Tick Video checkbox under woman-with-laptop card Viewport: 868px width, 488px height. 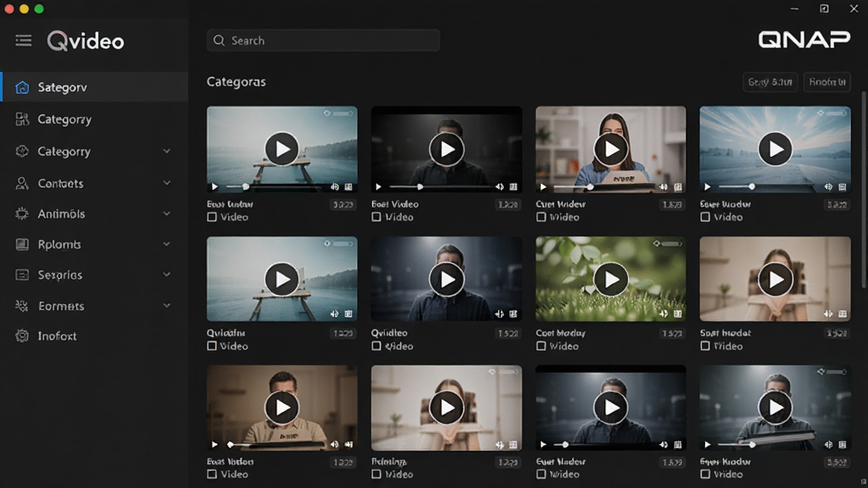541,217
